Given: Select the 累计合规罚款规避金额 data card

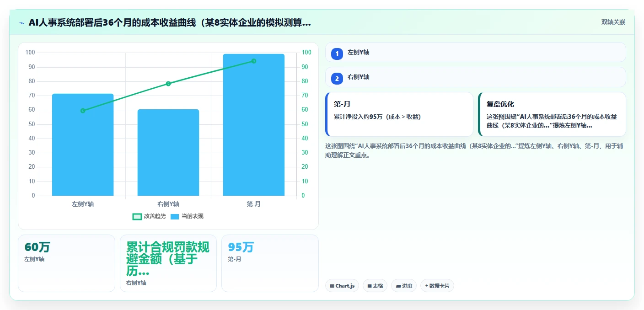Looking at the screenshot, I should pyautogui.click(x=168, y=263).
